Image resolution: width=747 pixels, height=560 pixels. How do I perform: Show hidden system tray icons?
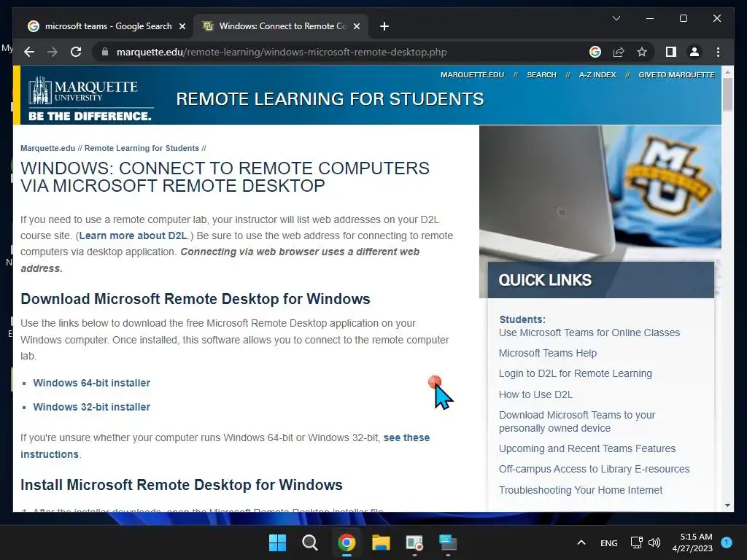(581, 542)
